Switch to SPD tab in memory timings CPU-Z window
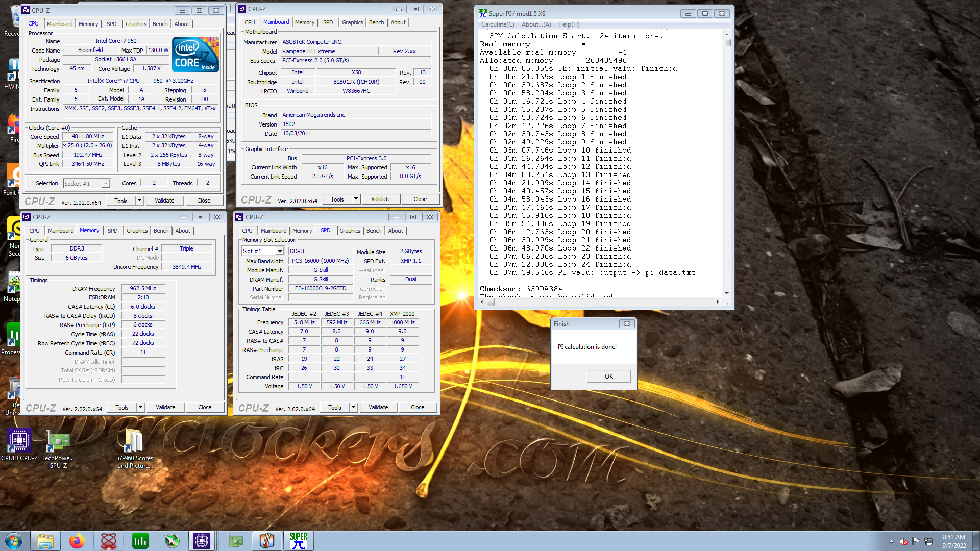The image size is (980, 551). pos(112,231)
